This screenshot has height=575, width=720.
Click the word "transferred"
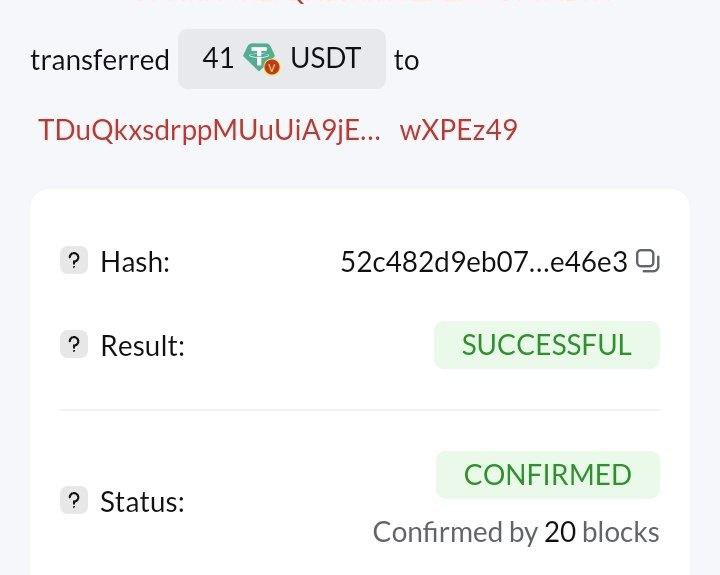(x=99, y=60)
